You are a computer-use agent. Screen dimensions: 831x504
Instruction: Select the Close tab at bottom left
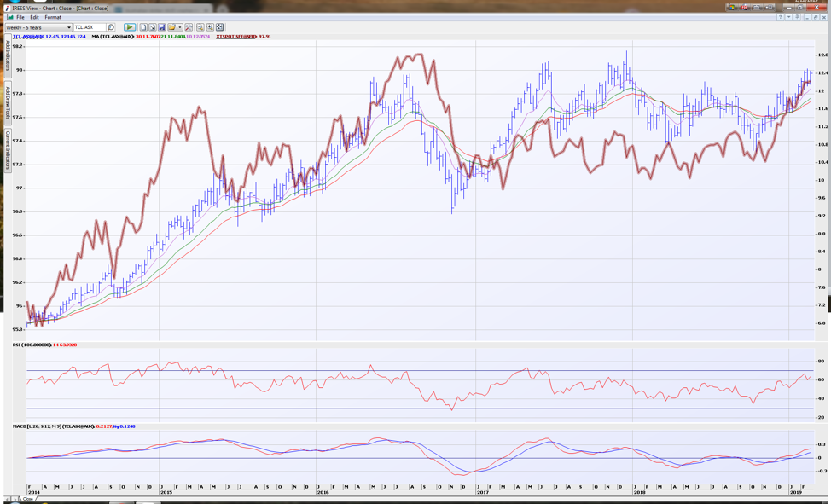click(x=27, y=499)
